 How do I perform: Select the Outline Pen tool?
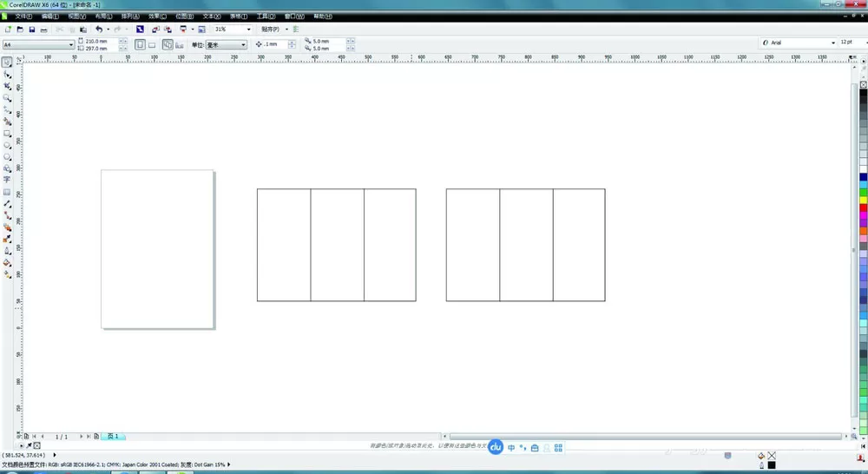[x=7, y=251]
